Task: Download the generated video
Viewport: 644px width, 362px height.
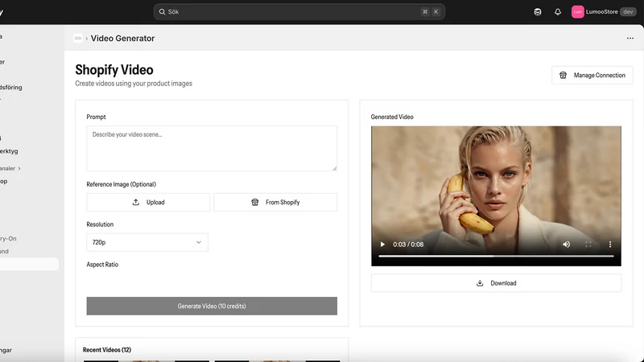Action: point(496,283)
